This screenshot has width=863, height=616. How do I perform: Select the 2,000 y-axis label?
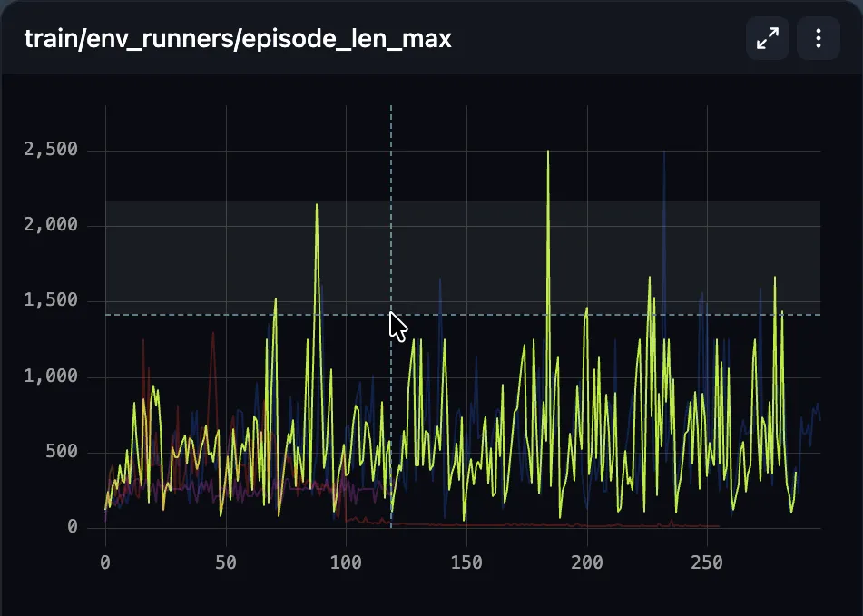click(x=51, y=224)
